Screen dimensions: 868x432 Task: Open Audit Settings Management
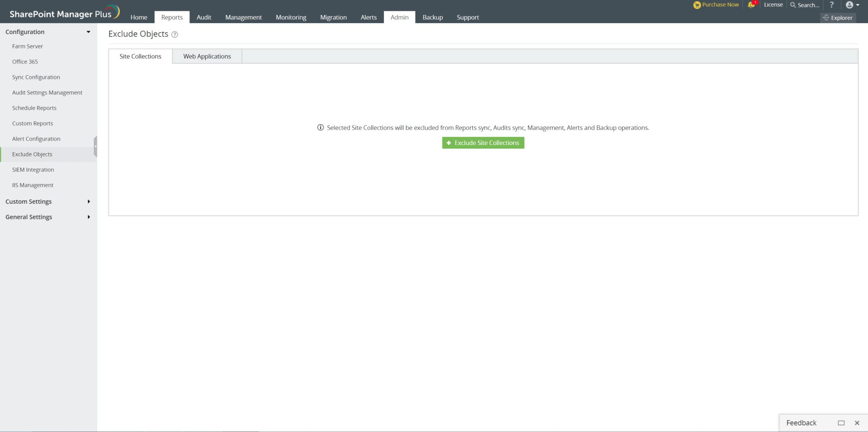pos(47,92)
